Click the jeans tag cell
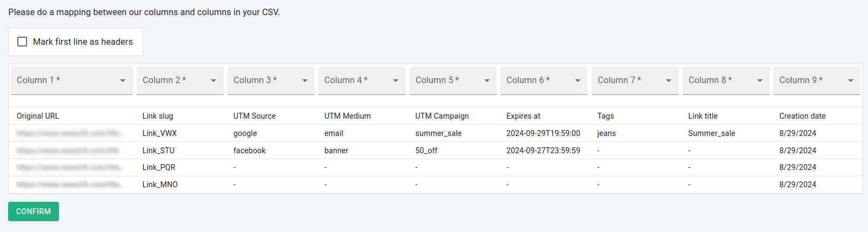The width and height of the screenshot is (868, 232). pyautogui.click(x=606, y=133)
